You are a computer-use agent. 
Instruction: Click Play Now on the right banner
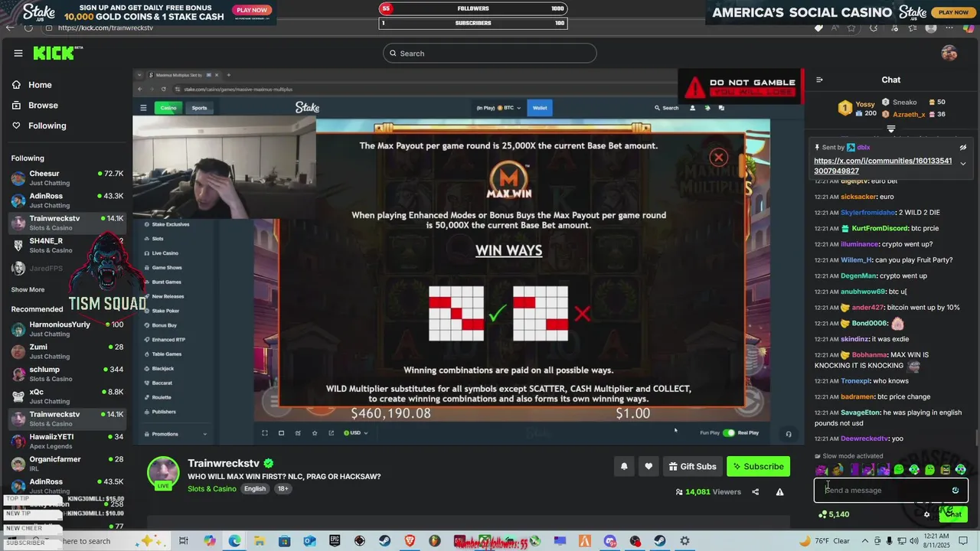tap(953, 12)
